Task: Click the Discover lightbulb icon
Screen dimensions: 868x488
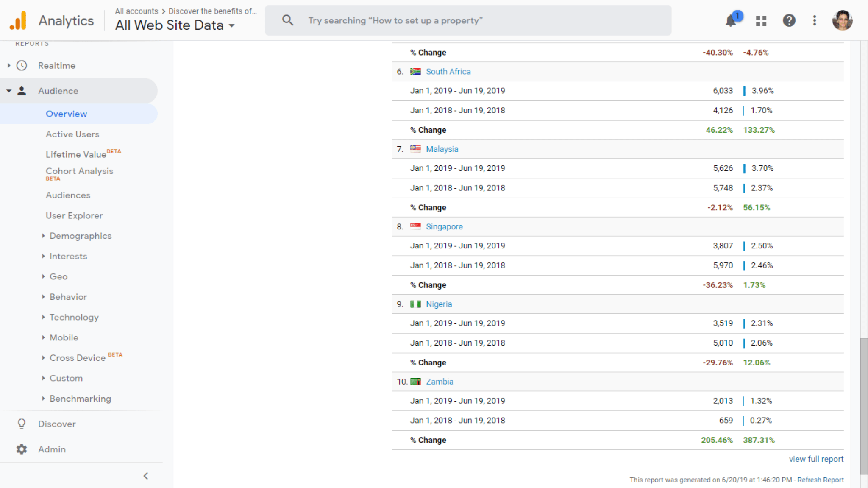Action: pyautogui.click(x=22, y=424)
